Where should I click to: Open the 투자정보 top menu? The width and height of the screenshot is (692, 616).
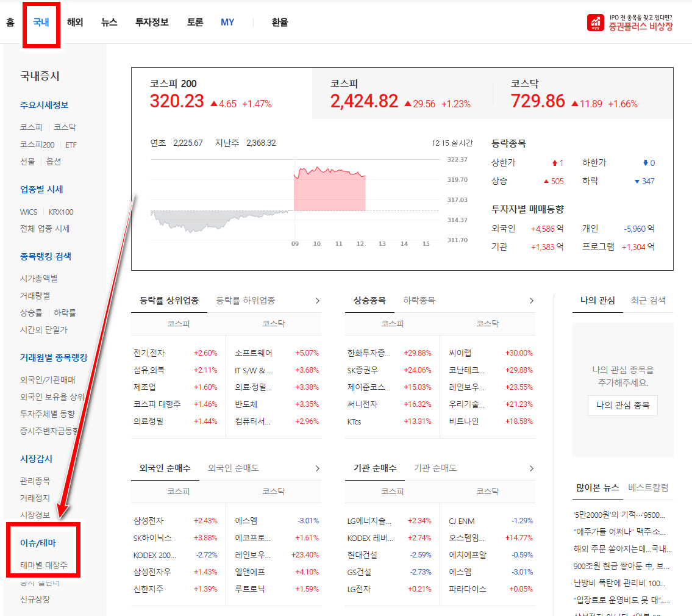point(152,22)
